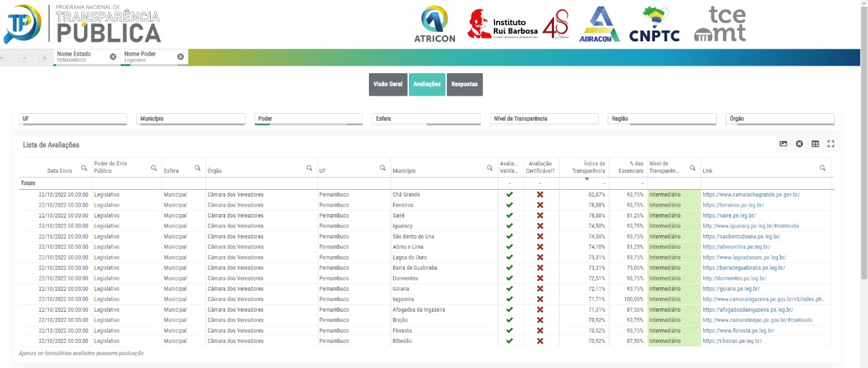
Task: Click the ABRACOM logo
Action: (x=599, y=24)
